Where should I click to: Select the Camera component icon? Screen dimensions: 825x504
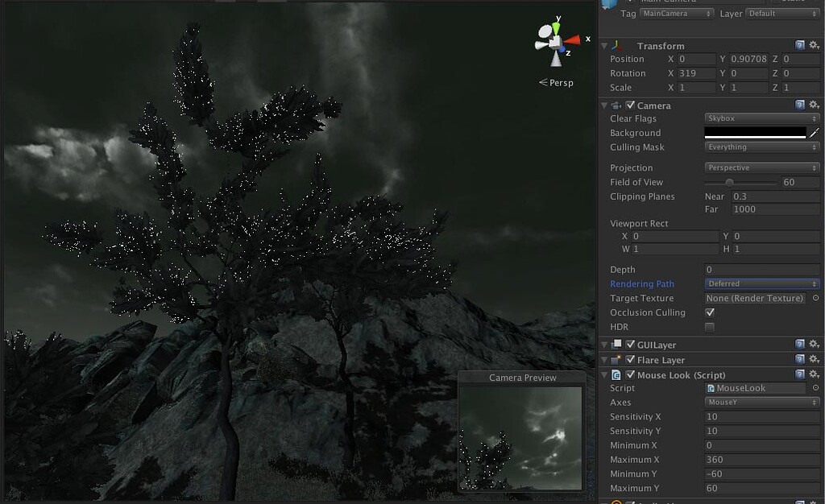click(616, 105)
